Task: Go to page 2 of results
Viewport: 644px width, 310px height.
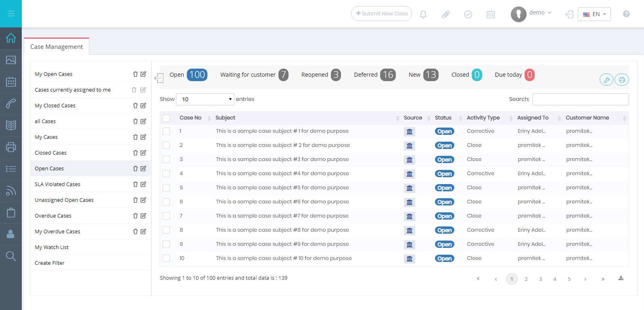Action: click(x=526, y=279)
